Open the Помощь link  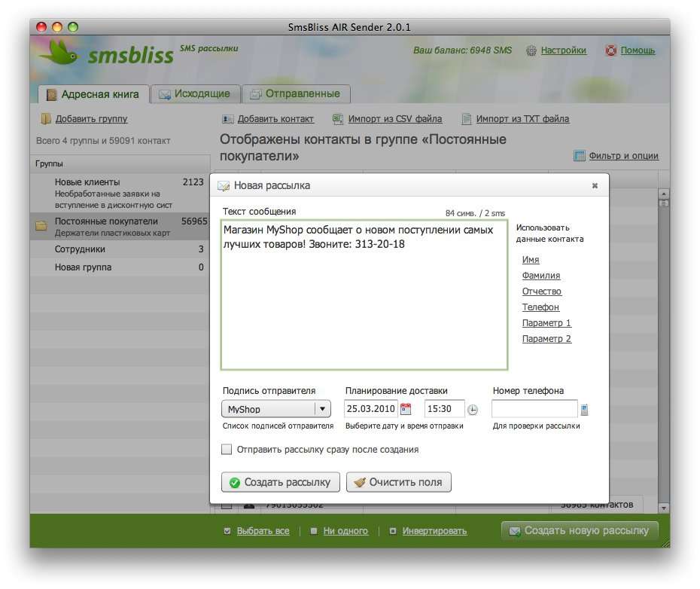click(x=638, y=50)
